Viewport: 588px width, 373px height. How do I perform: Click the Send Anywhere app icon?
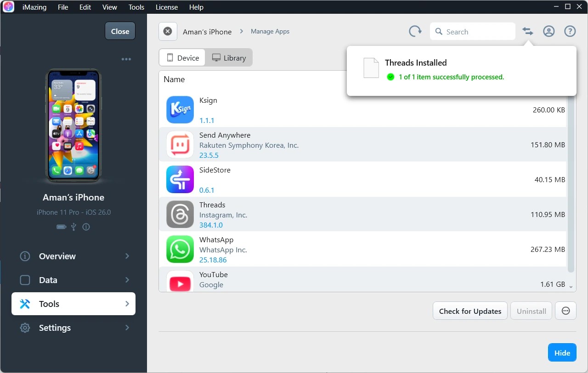(180, 145)
